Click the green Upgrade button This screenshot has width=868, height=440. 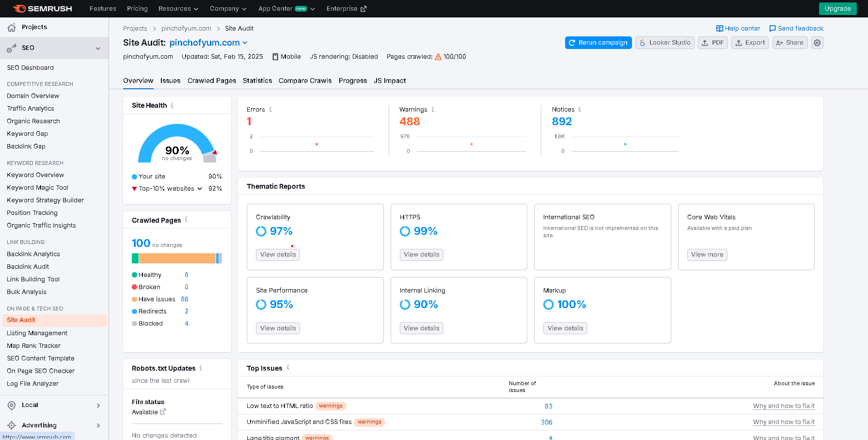click(837, 9)
